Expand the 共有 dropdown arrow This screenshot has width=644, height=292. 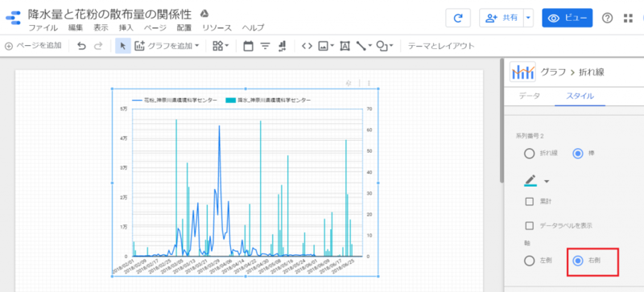pos(528,18)
